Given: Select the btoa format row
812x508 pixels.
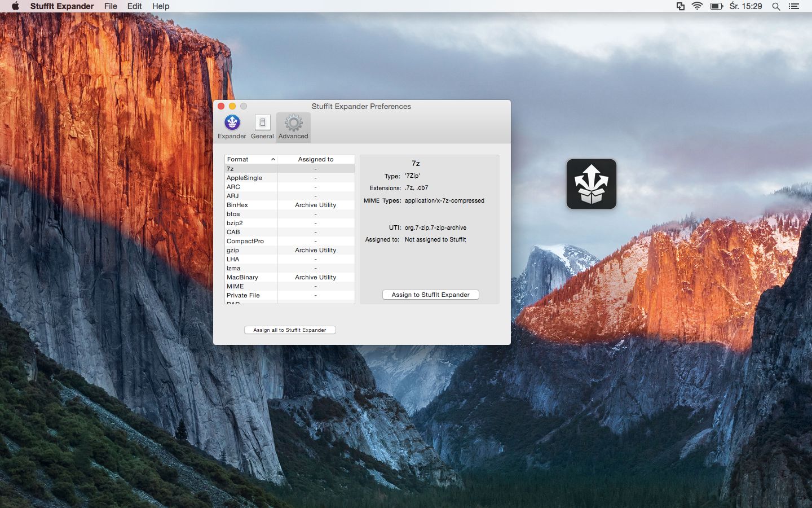Looking at the screenshot, I should (290, 214).
